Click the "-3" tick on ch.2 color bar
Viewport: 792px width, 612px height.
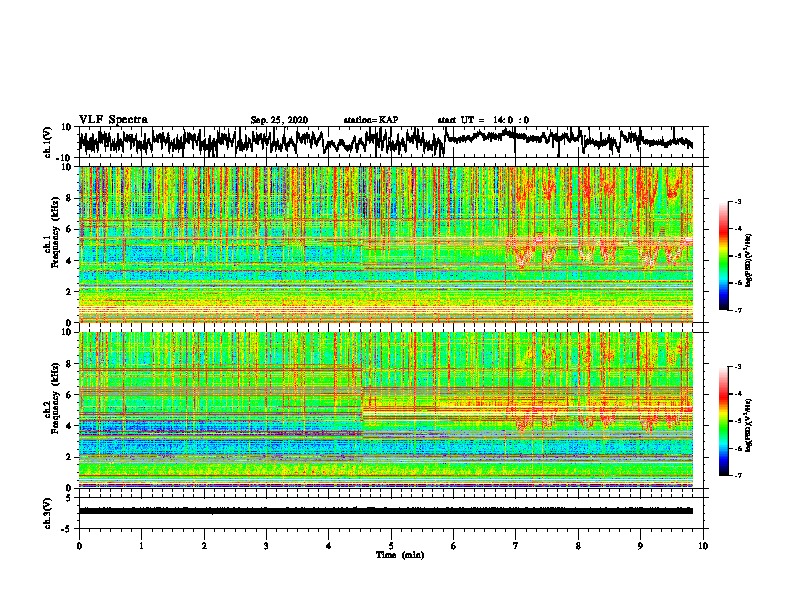coord(737,367)
